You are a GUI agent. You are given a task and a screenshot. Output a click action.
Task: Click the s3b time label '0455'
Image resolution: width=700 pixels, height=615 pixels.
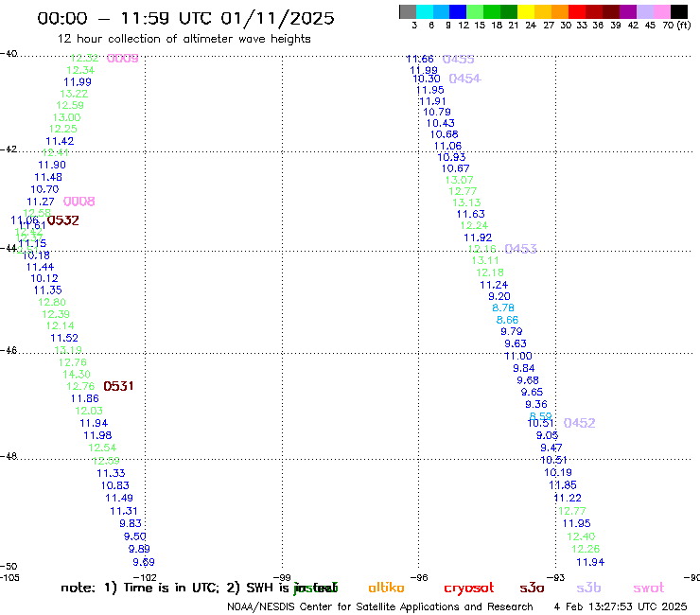point(459,59)
